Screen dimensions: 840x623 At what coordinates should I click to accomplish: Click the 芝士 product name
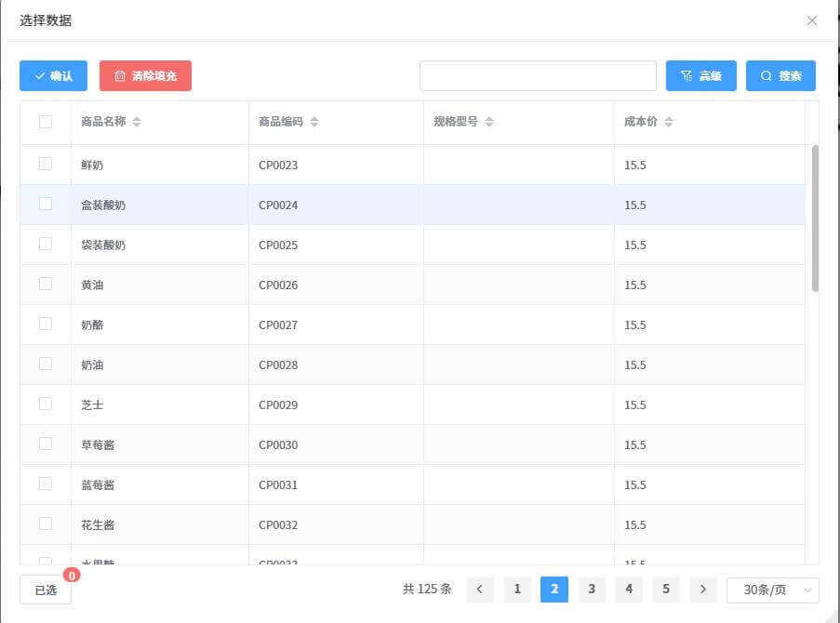[x=92, y=405]
